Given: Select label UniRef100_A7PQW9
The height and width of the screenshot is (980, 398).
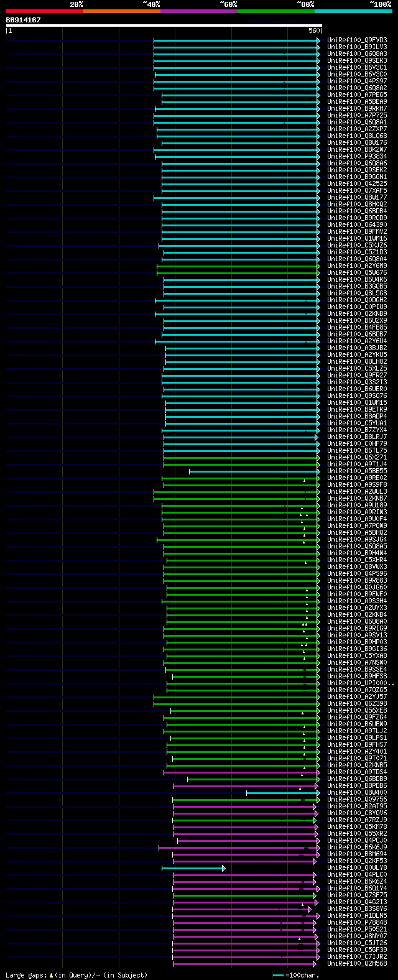Looking at the screenshot, I should coord(357,526).
